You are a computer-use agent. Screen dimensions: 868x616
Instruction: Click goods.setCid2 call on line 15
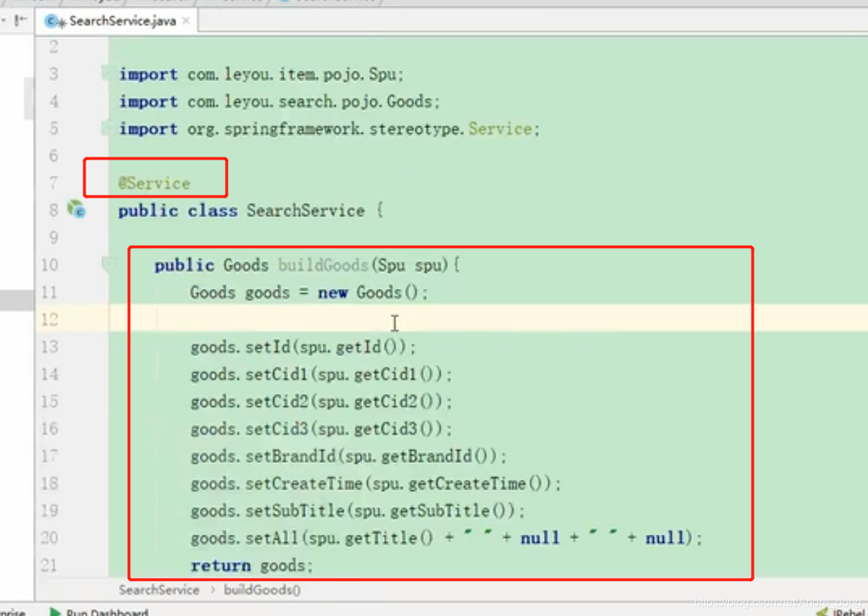click(x=321, y=402)
